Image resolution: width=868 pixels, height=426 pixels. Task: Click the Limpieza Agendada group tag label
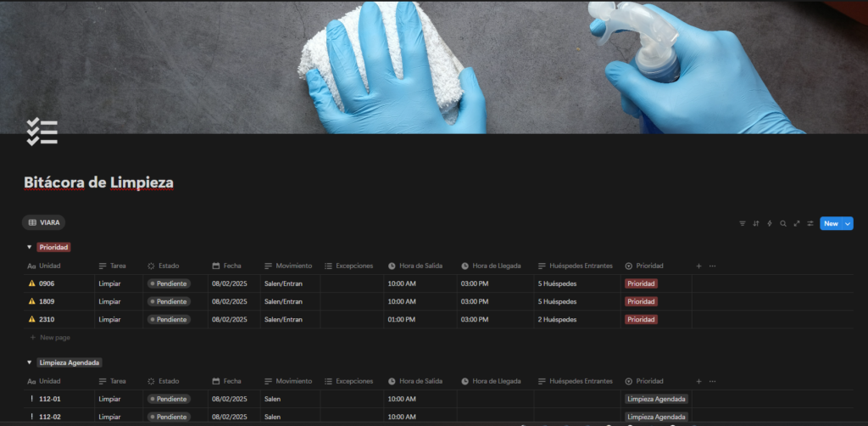pos(70,362)
